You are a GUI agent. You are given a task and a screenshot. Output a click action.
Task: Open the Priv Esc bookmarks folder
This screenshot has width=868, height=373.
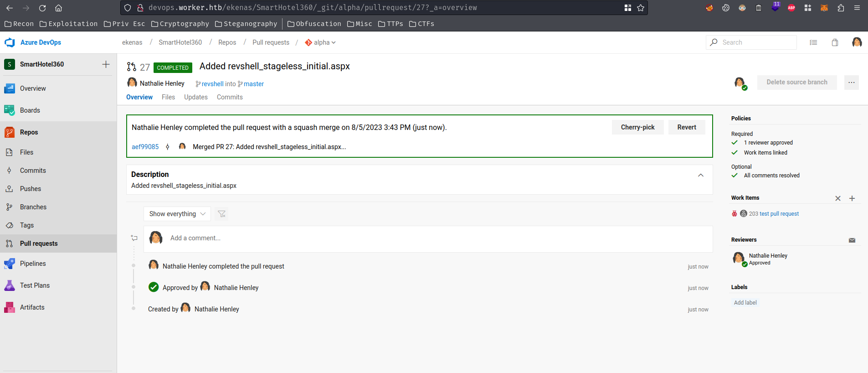click(x=124, y=24)
